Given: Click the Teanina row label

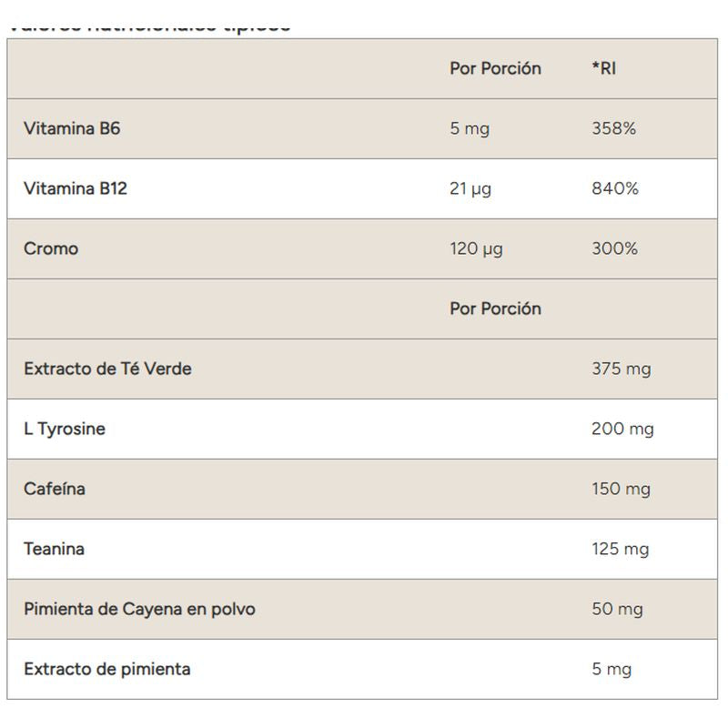Looking at the screenshot, I should 54,549.
